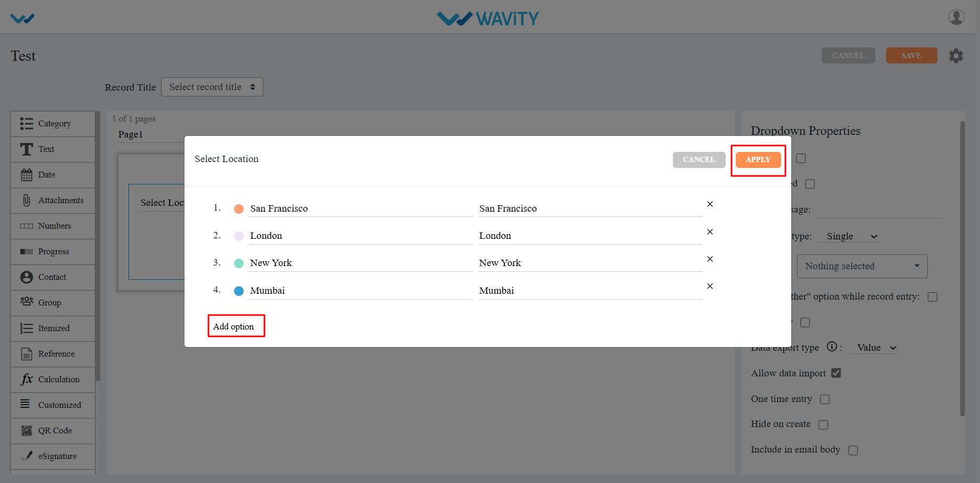This screenshot has width=980, height=483.
Task: Open the Single selection type dropdown
Action: (850, 236)
